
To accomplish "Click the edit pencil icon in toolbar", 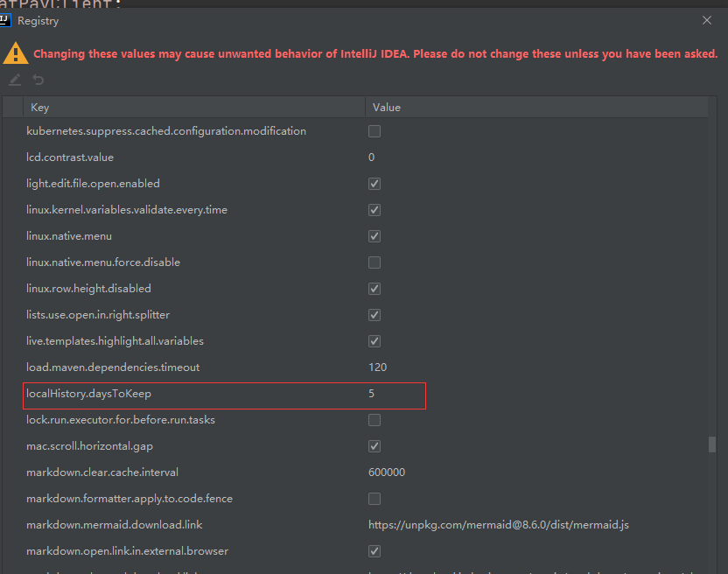I will pyautogui.click(x=15, y=80).
